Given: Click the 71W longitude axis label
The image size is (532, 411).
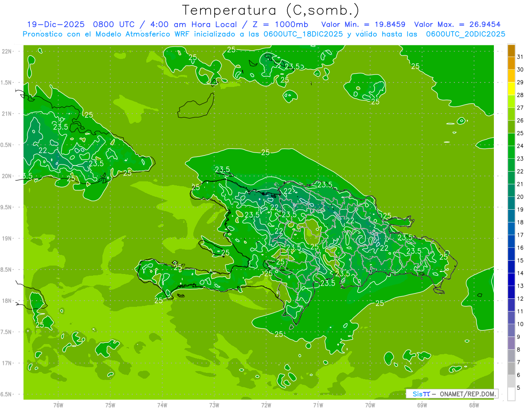Looking at the screenshot, I should pyautogui.click(x=318, y=405).
